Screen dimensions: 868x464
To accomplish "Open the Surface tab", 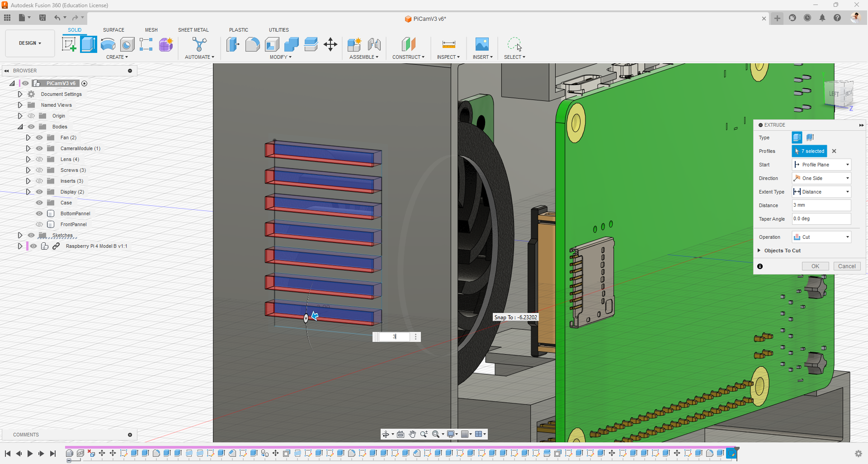I will (113, 30).
